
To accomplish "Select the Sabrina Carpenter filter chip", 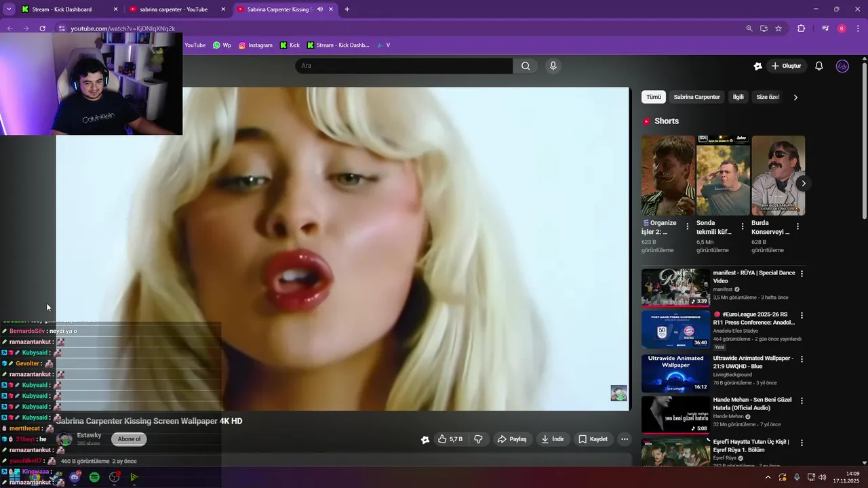I will 696,97.
